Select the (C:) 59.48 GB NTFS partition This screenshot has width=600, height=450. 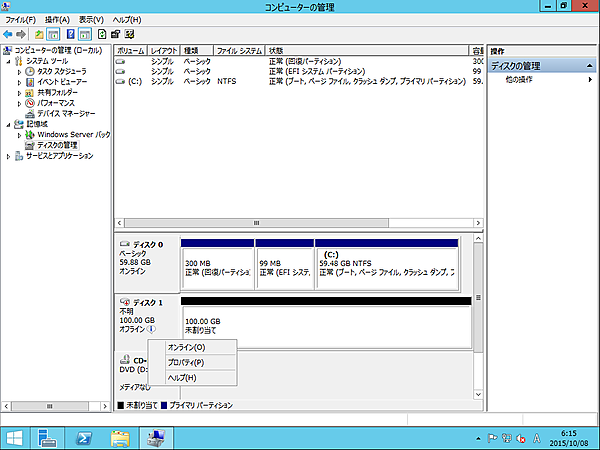pyautogui.click(x=385, y=264)
